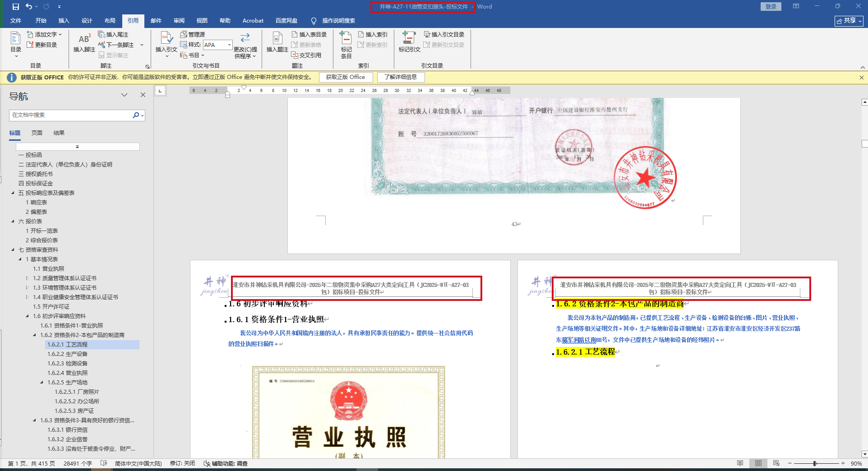
Task: Click the 共享 share button
Action: (x=849, y=21)
